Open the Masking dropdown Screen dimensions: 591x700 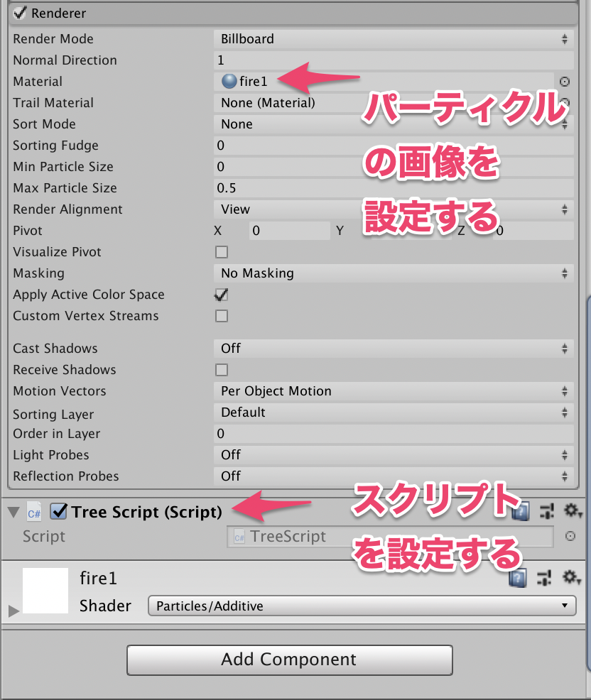point(394,273)
